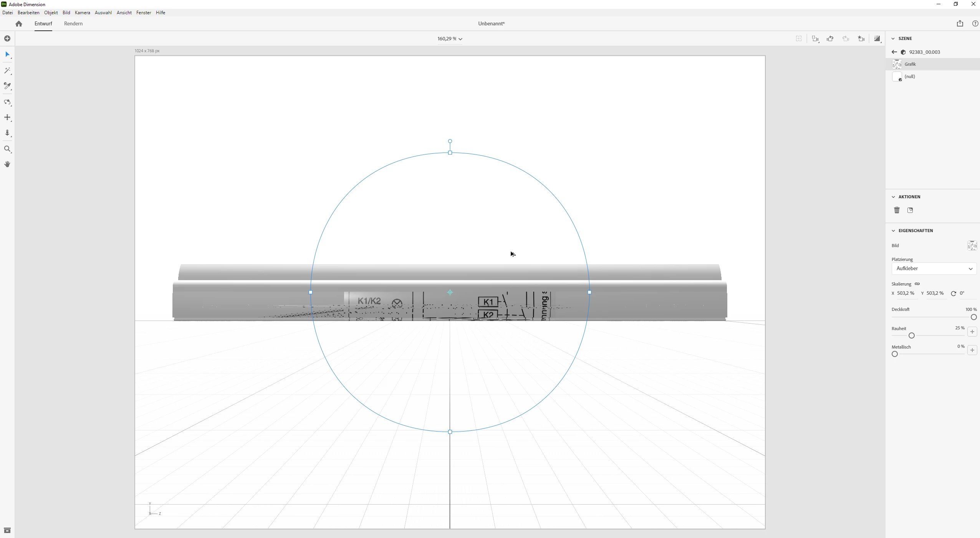
Task: Select the Magic Wand tool
Action: click(x=7, y=71)
